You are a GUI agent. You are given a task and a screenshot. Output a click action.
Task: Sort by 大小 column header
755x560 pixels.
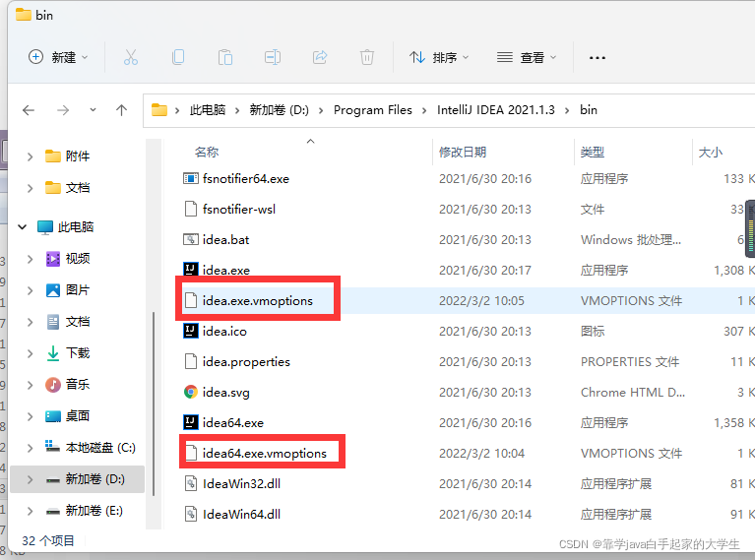(x=711, y=153)
